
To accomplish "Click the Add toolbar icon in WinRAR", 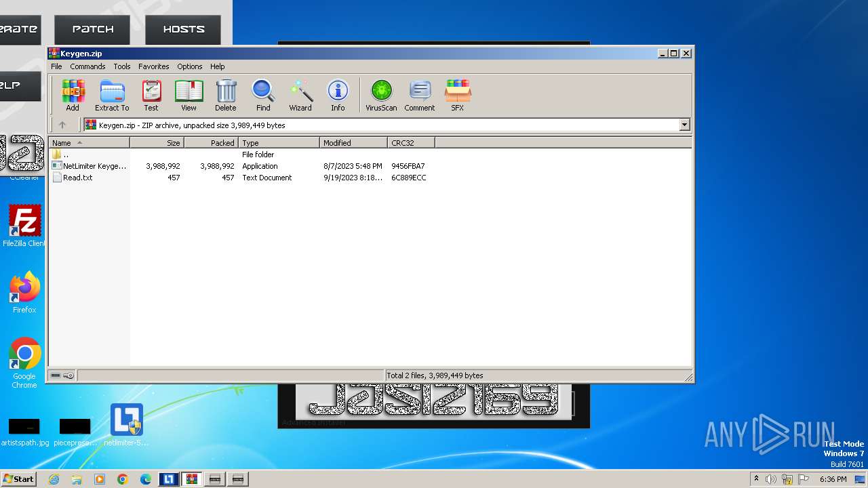I will pos(73,95).
